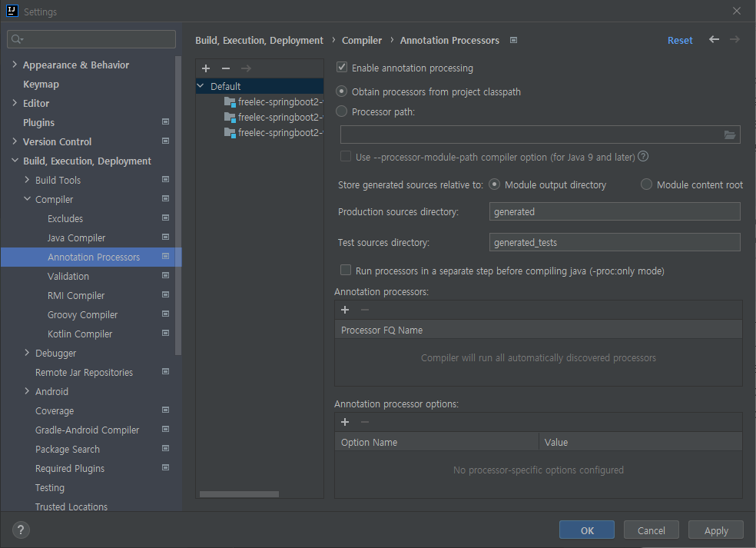This screenshot has width=756, height=548.
Task: Click project-level icon beside breadcrumb title
Action: click(513, 40)
